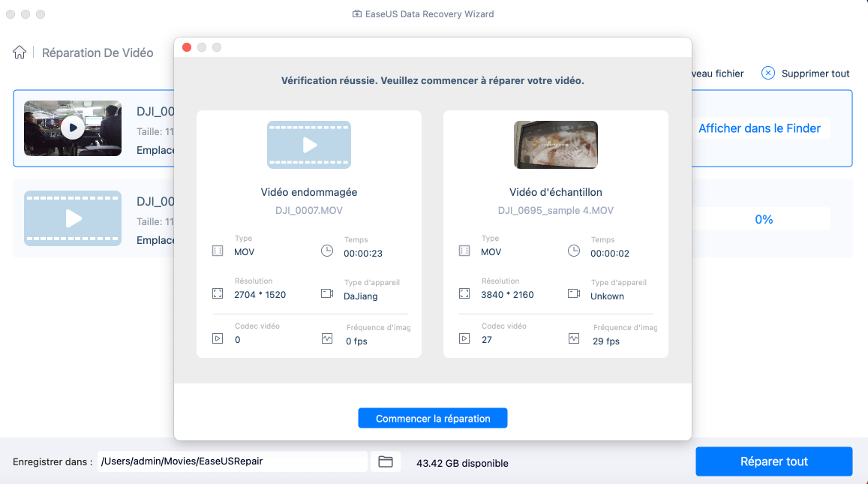Click the Vérification réussie message text
Viewport: 868px width, 484px height.
[433, 81]
